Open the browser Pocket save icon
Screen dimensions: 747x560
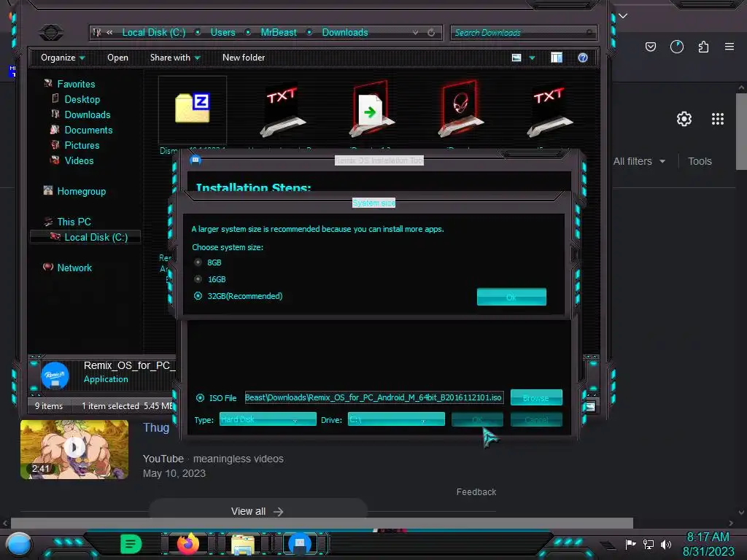(650, 47)
